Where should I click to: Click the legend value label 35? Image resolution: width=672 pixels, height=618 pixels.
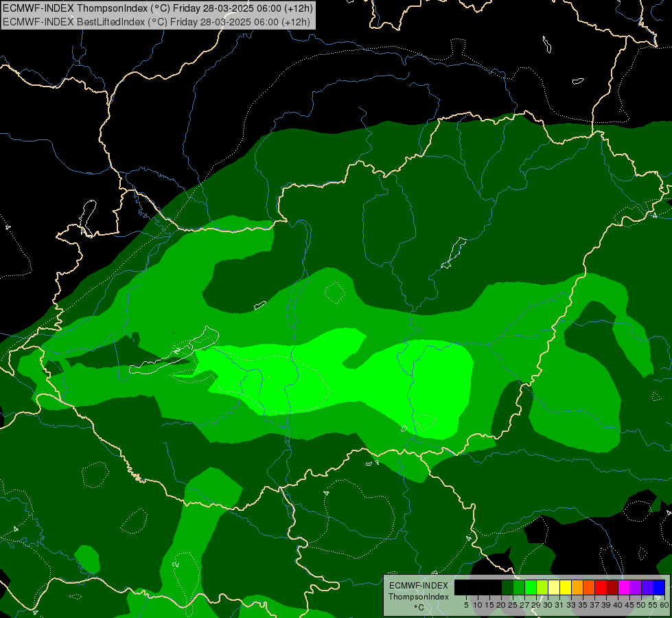(x=583, y=605)
